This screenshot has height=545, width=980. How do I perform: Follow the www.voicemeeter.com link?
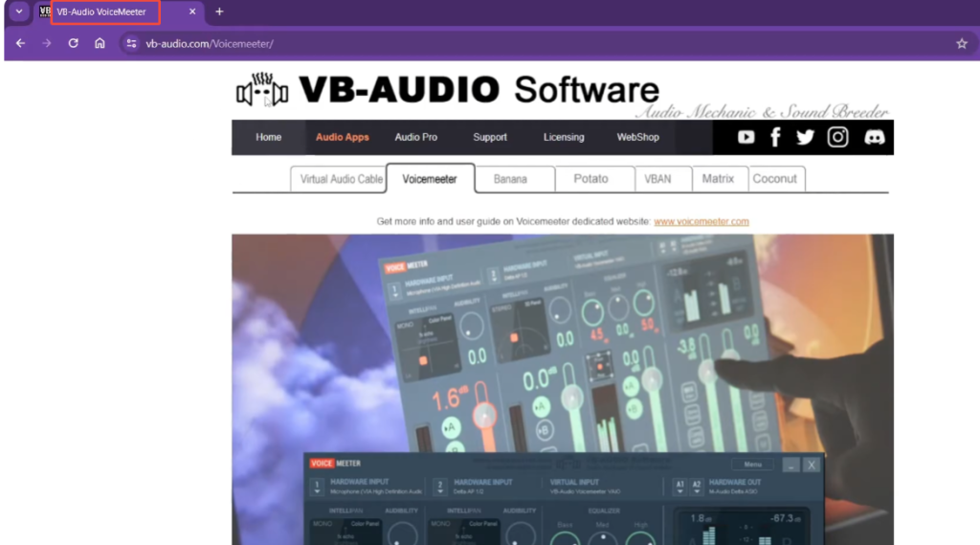coord(702,221)
